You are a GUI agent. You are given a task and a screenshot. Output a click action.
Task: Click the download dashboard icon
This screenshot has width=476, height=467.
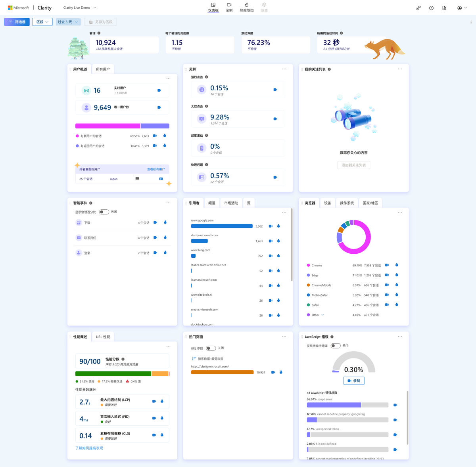[471, 22]
